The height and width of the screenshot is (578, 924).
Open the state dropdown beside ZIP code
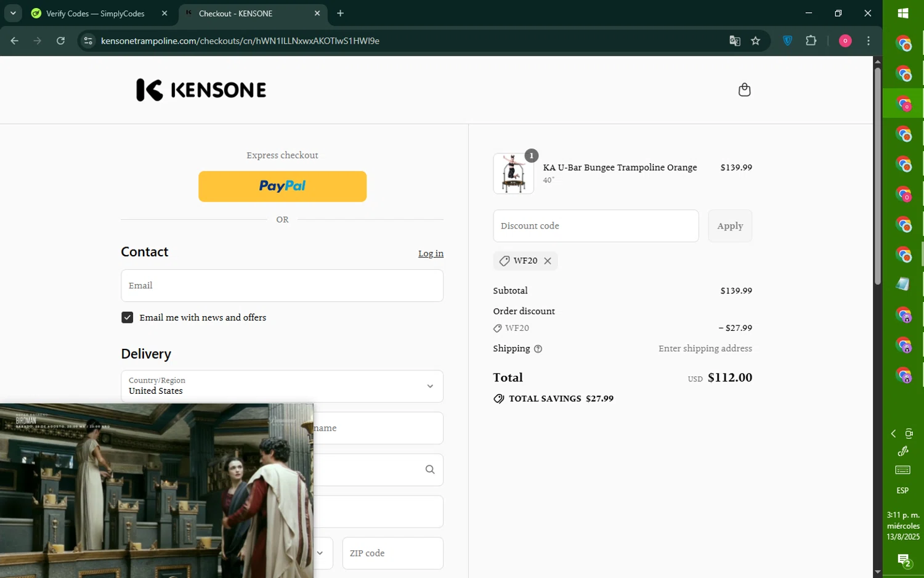[320, 553]
